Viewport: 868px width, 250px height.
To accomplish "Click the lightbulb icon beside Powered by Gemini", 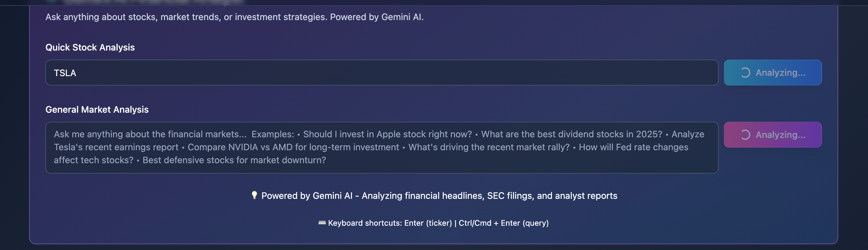I will [x=254, y=195].
